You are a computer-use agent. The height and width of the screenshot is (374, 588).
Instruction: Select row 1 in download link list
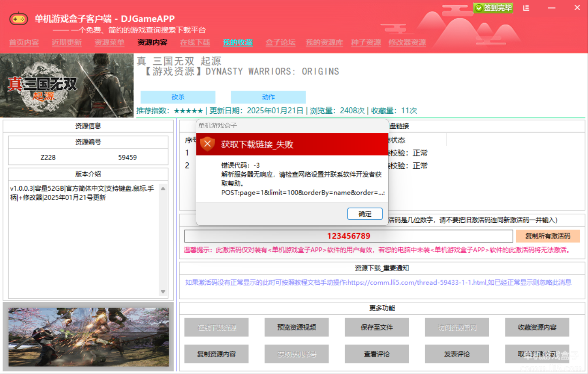coord(187,153)
